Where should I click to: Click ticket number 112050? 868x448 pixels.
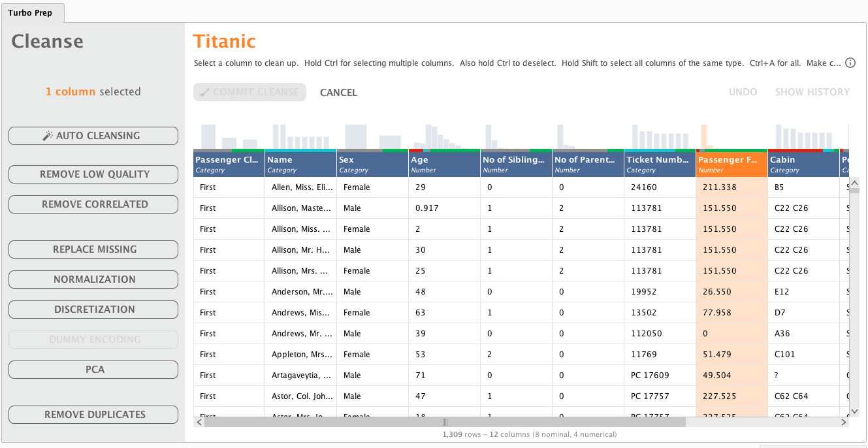coord(660,334)
